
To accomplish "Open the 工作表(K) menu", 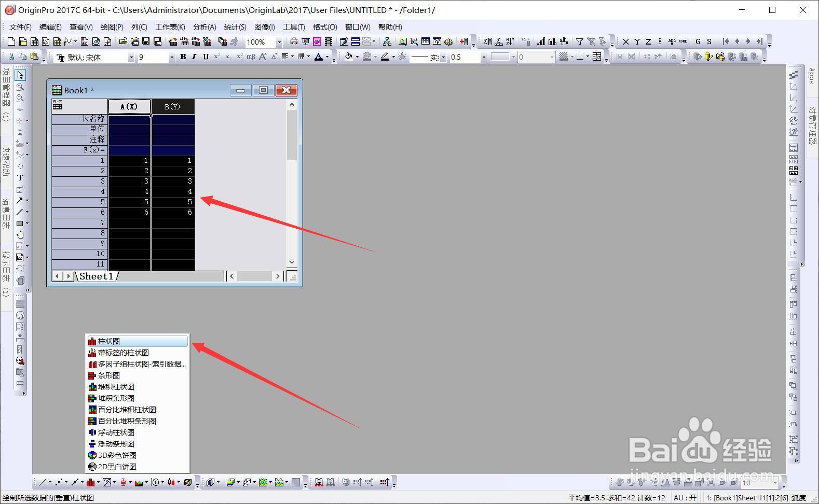I will pyautogui.click(x=170, y=27).
